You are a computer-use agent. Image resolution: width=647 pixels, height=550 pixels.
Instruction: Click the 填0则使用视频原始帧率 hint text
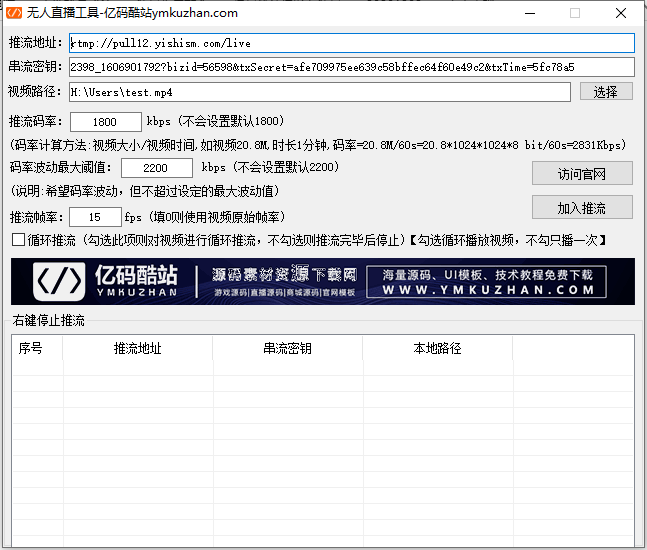[217, 217]
